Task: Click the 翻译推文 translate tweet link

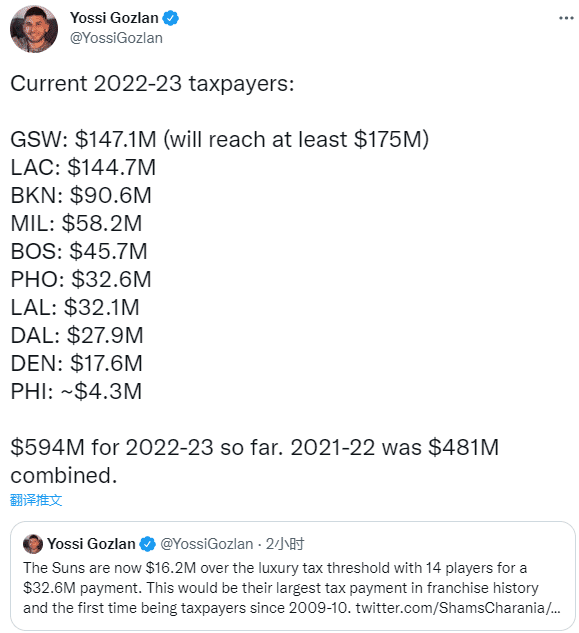Action: point(36,500)
